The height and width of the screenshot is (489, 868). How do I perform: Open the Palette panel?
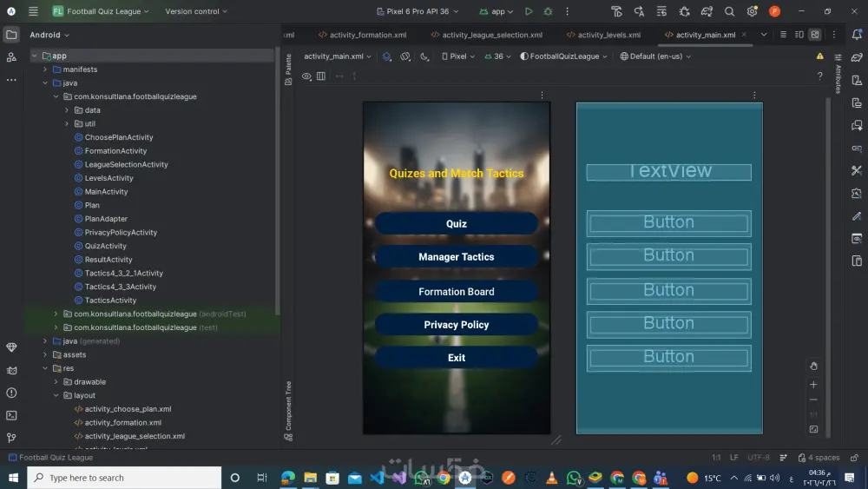click(x=288, y=69)
